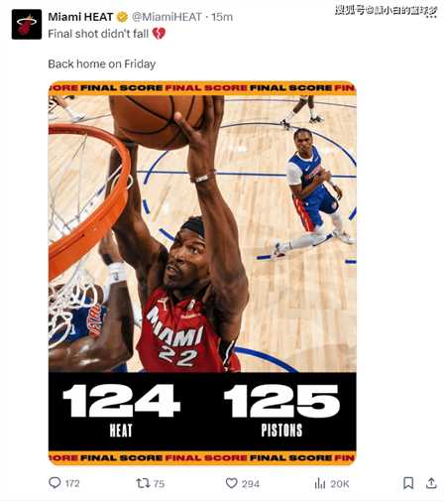Share the tweet using the upload icon
This screenshot has height=504, width=446.
(431, 483)
